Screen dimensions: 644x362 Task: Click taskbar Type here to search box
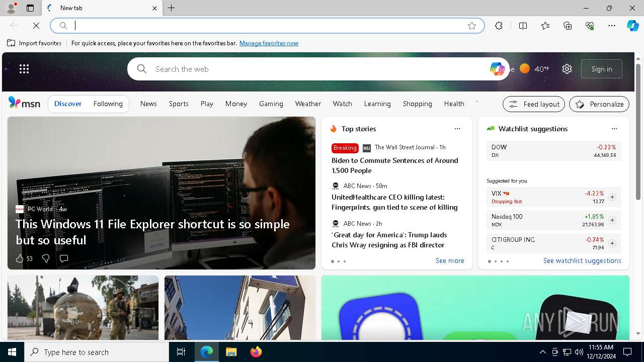click(x=97, y=352)
